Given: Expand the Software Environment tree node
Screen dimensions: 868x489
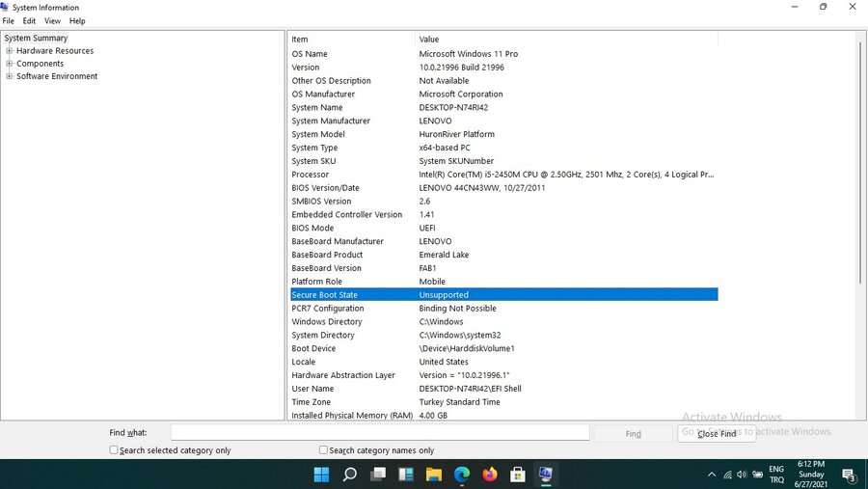Looking at the screenshot, I should 10,76.
